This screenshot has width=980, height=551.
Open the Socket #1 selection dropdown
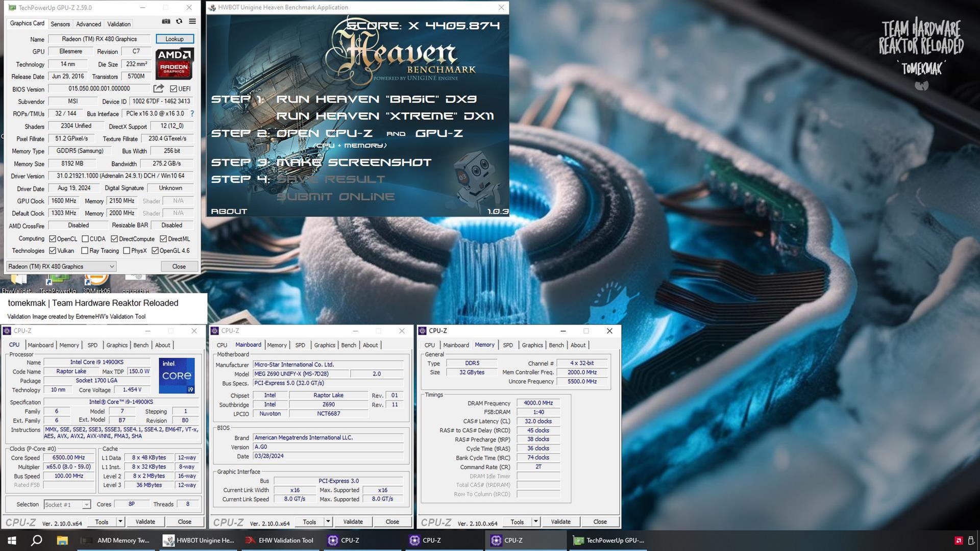click(67, 505)
